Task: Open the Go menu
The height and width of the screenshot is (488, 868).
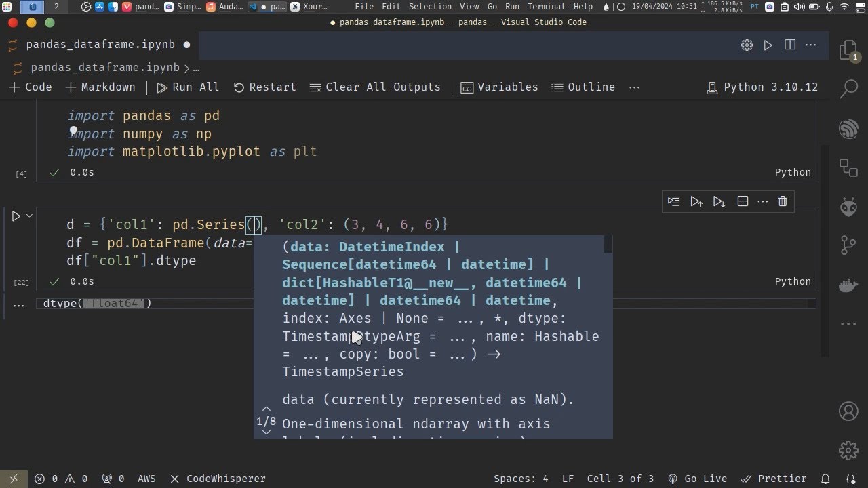Action: click(x=492, y=7)
